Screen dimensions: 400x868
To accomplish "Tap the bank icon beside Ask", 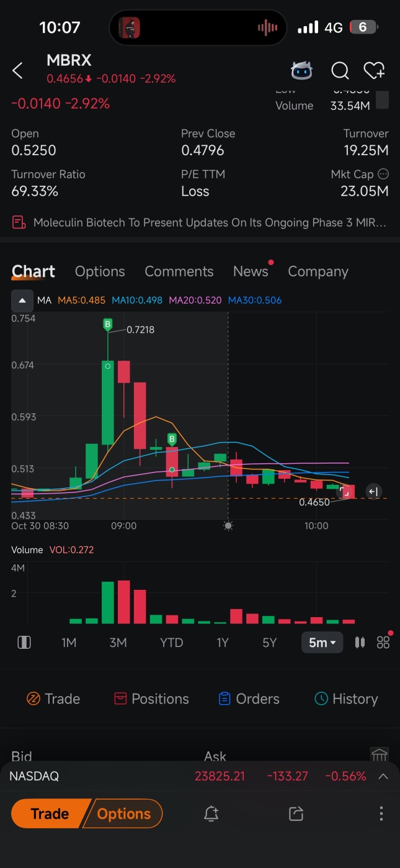I will [x=380, y=754].
